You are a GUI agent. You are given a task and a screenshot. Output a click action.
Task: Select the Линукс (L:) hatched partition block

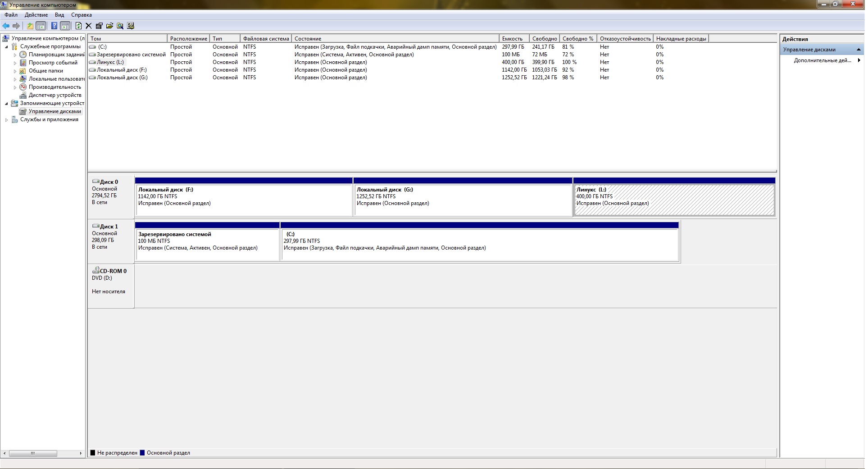674,197
